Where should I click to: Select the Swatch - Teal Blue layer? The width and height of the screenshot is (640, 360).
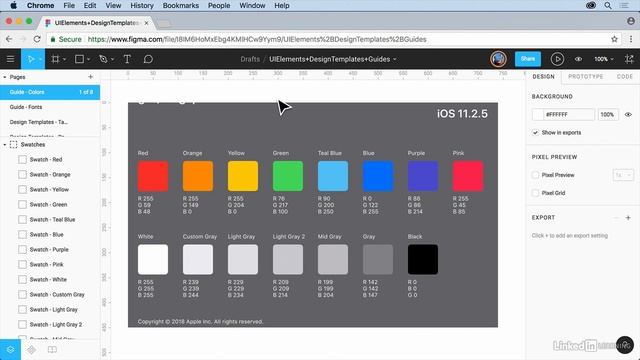52,220
